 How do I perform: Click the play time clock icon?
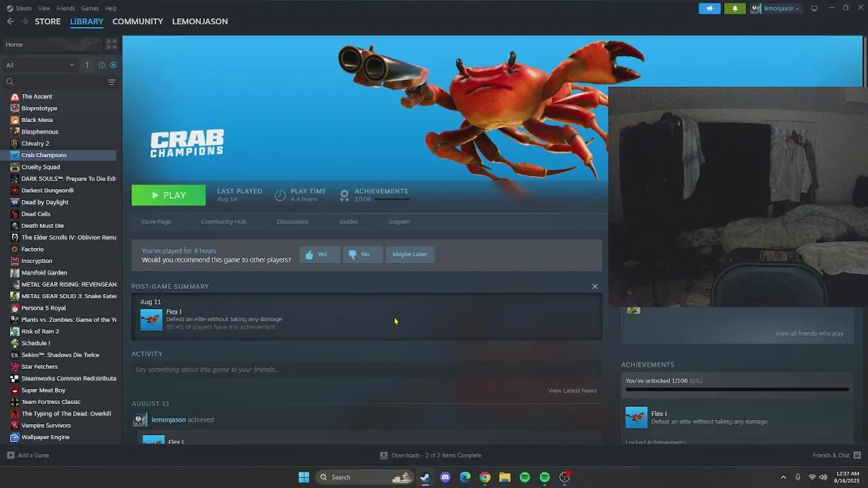point(280,195)
